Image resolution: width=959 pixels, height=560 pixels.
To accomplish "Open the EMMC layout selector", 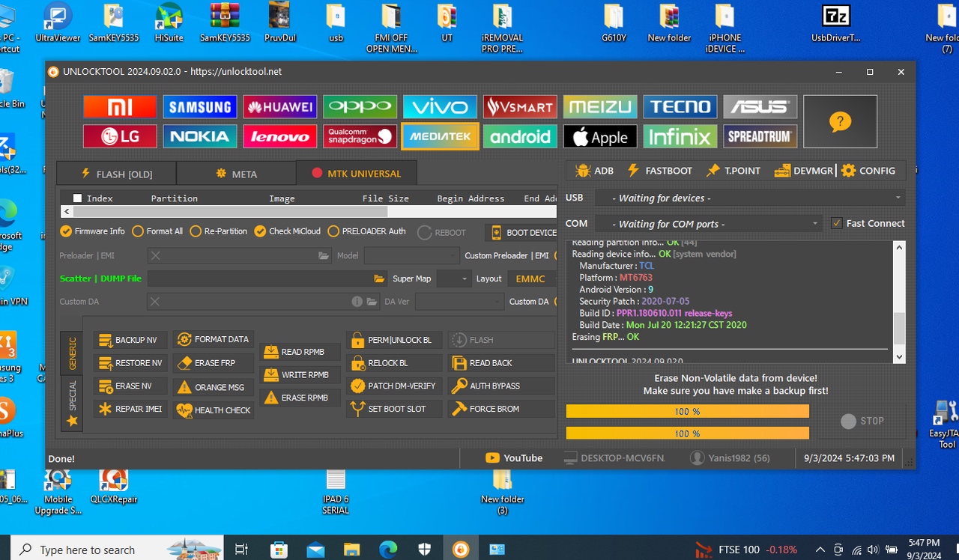I will pyautogui.click(x=532, y=279).
